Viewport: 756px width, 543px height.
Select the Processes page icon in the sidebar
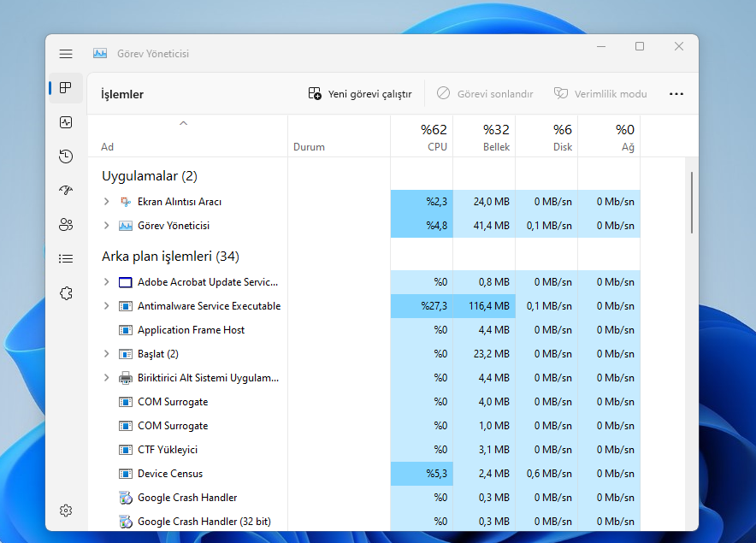point(66,88)
